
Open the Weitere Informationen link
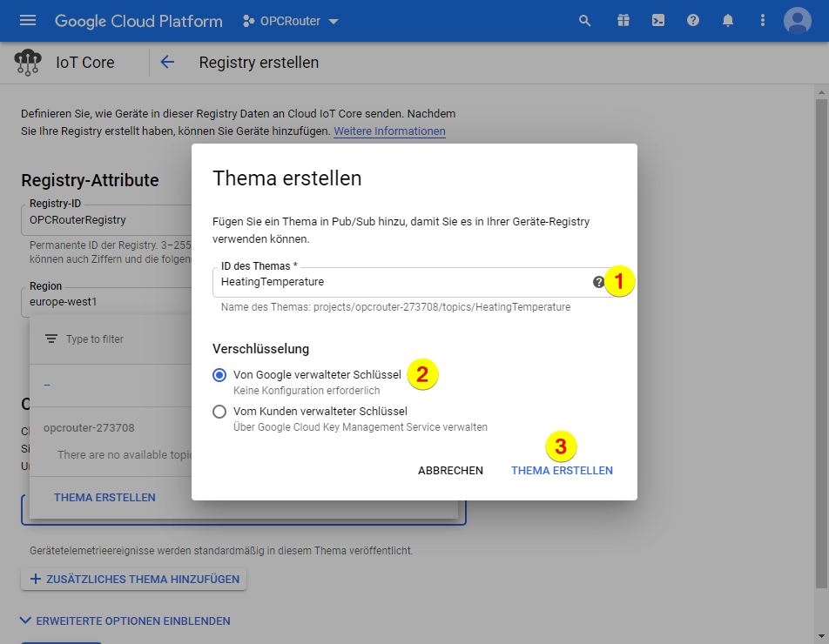click(389, 131)
